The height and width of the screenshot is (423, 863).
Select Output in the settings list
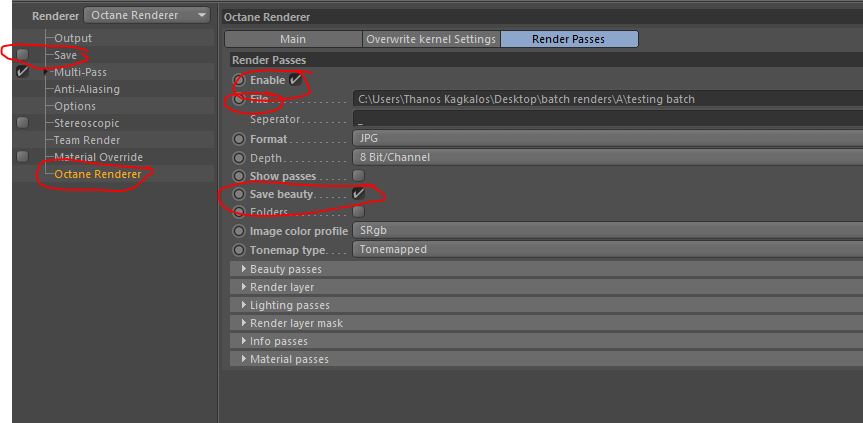[72, 38]
